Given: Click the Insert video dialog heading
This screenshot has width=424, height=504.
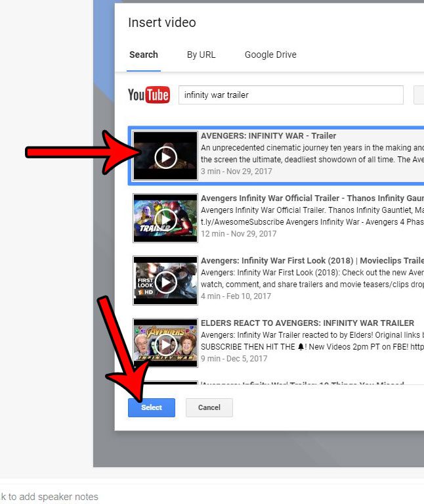Looking at the screenshot, I should pos(161,22).
